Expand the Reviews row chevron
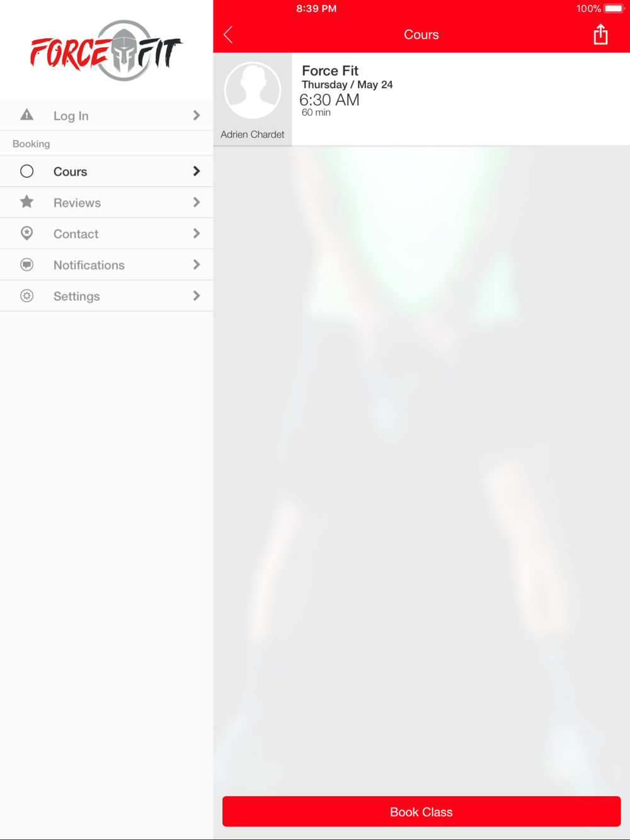630x840 pixels. (x=197, y=202)
